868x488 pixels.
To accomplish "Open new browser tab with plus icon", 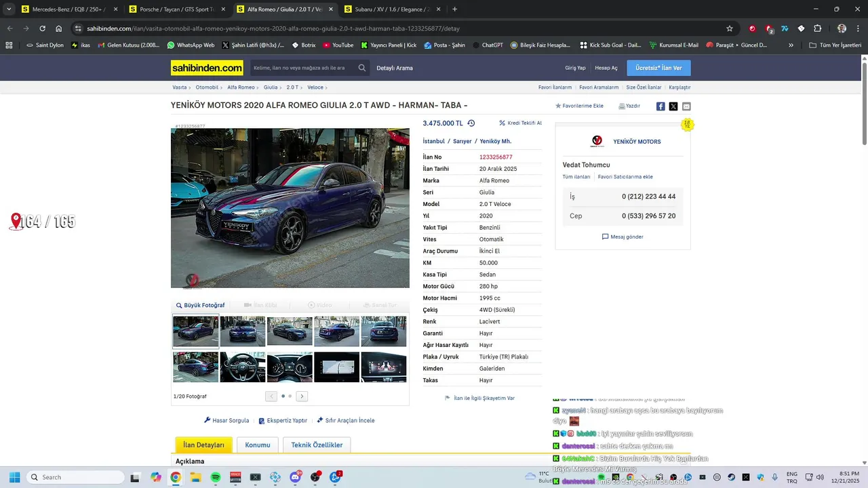I will click(454, 9).
